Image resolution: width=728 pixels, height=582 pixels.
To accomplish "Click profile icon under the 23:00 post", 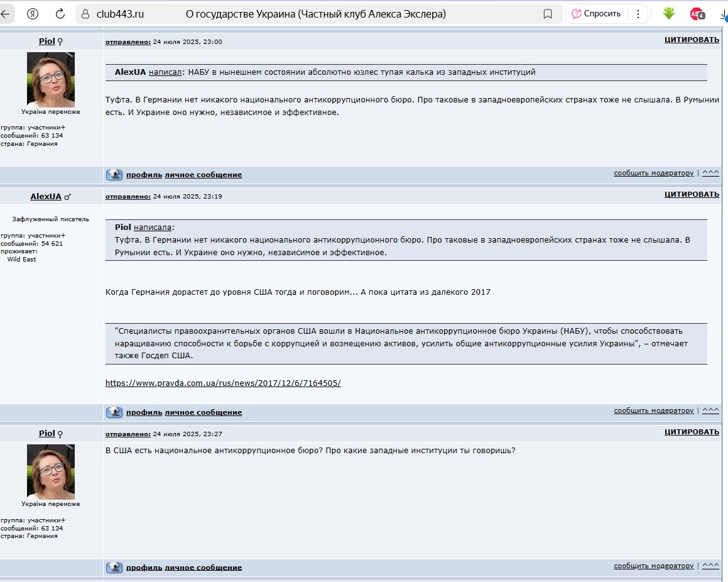I will pyautogui.click(x=114, y=175).
